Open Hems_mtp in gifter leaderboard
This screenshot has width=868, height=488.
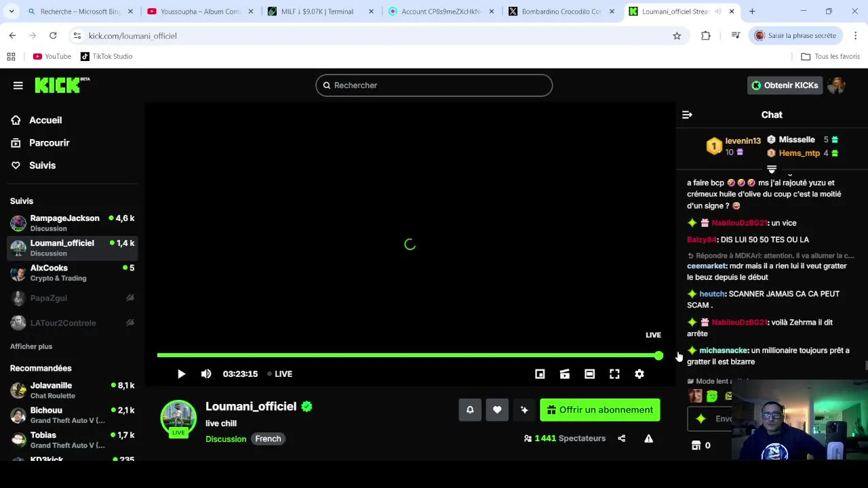pos(800,153)
